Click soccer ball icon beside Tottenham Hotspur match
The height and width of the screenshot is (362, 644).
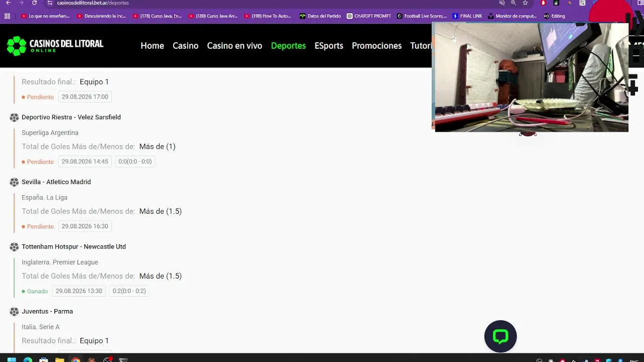(x=14, y=247)
